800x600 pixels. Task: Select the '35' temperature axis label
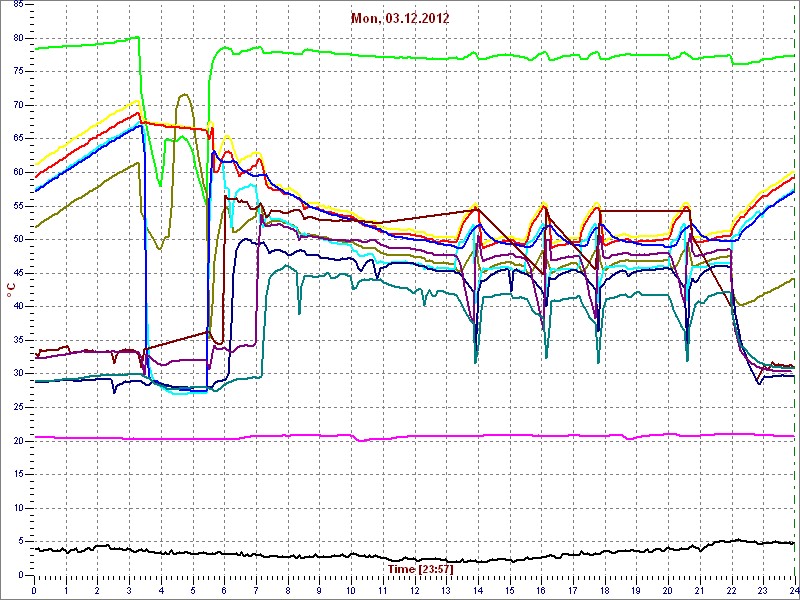coord(17,340)
